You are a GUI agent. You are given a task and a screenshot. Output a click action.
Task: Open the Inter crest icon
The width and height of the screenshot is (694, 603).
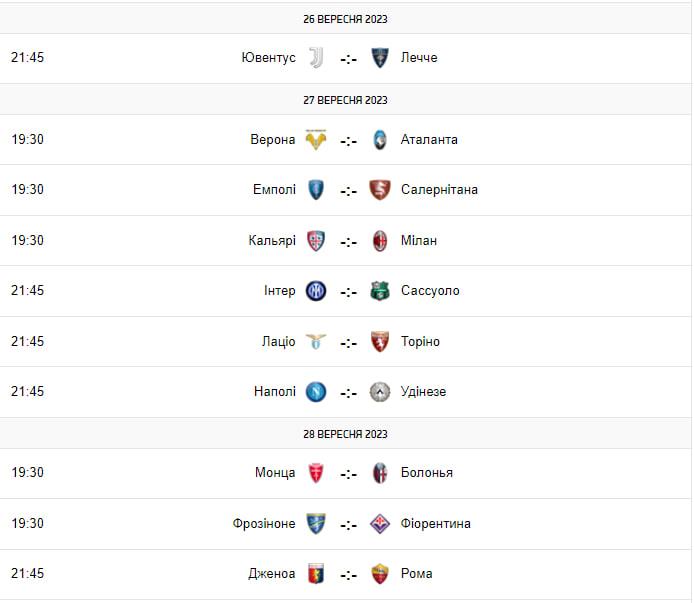316,291
